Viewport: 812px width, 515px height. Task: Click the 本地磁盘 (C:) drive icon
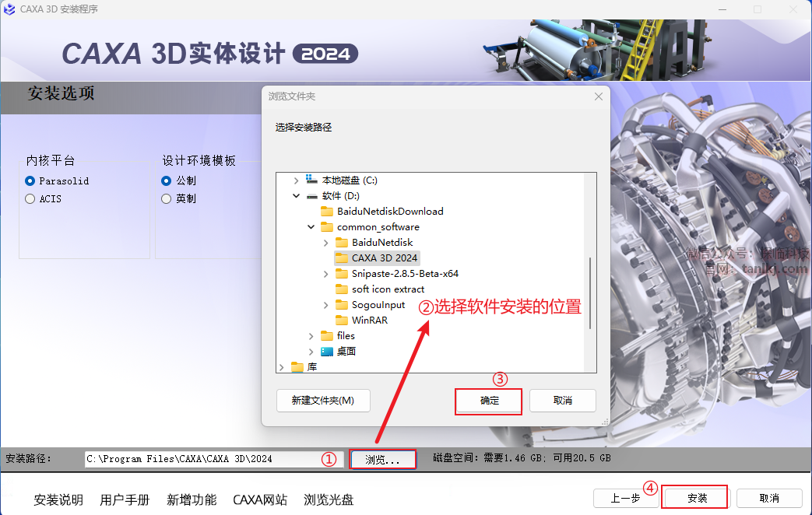(x=311, y=180)
